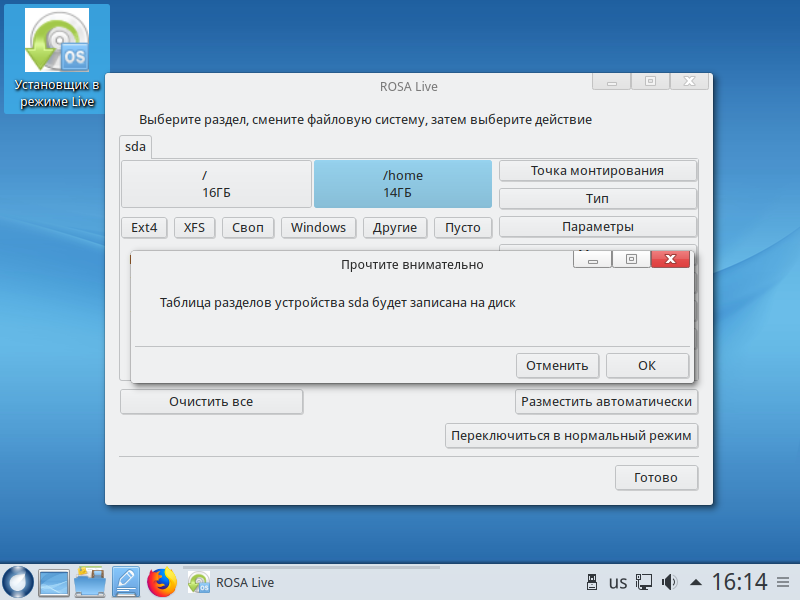Open the ROSA application launcher menu
Screen dimensions: 800x600
coord(18,582)
